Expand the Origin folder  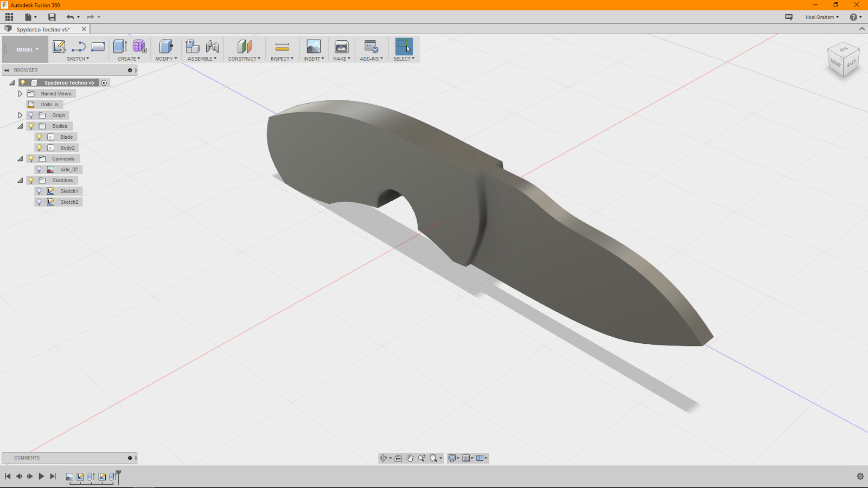[x=20, y=115]
